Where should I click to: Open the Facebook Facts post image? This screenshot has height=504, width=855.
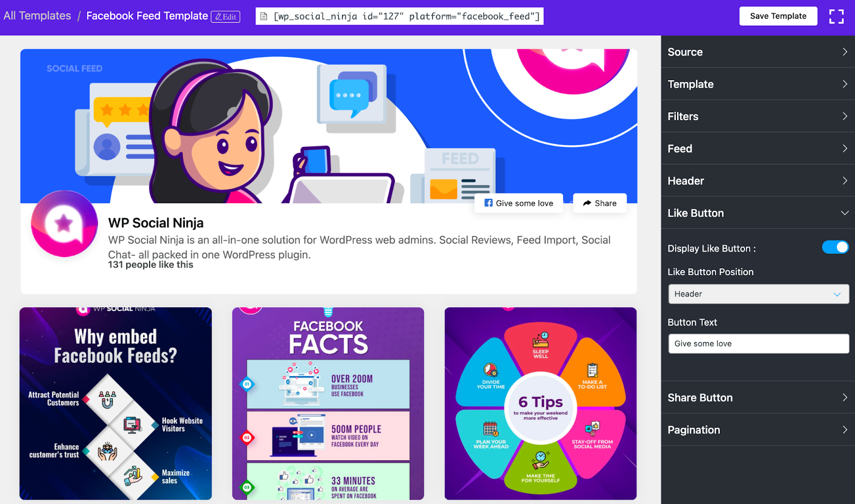coord(328,404)
